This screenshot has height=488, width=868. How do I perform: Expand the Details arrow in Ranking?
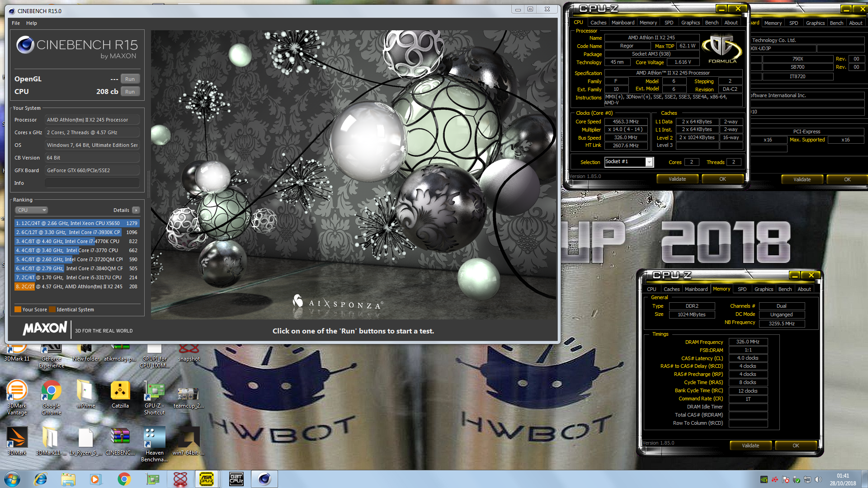pos(136,210)
